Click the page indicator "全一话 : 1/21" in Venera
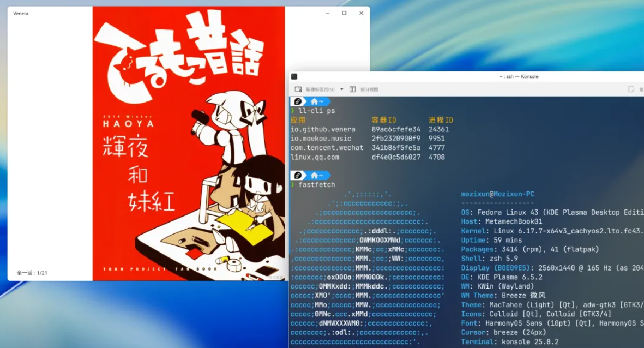This screenshot has width=644, height=348. coord(32,273)
